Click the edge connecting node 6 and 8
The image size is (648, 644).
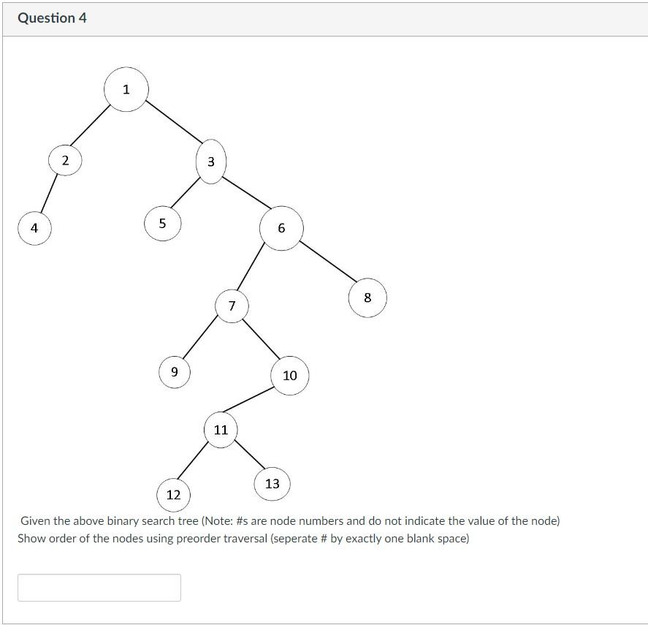click(325, 263)
